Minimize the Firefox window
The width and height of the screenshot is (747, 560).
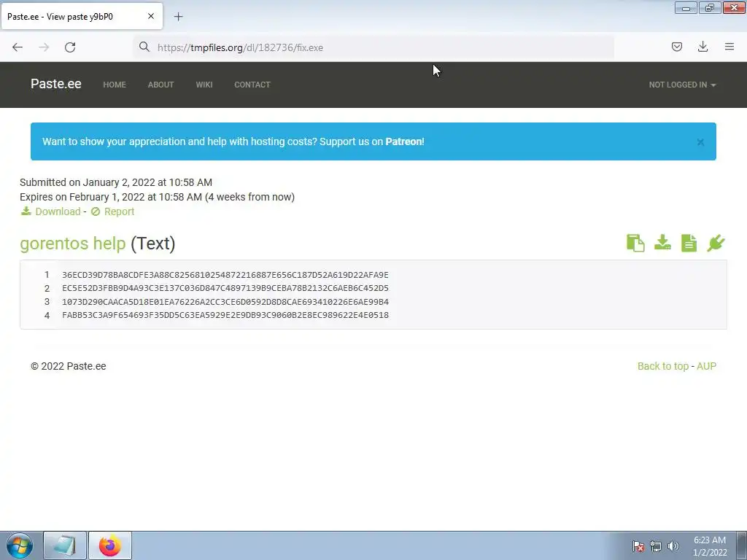click(686, 8)
